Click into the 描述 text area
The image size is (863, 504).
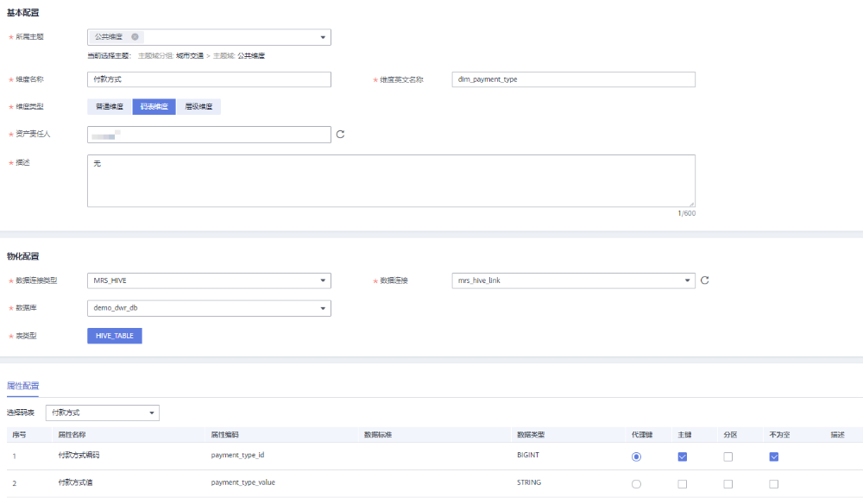tap(390, 180)
